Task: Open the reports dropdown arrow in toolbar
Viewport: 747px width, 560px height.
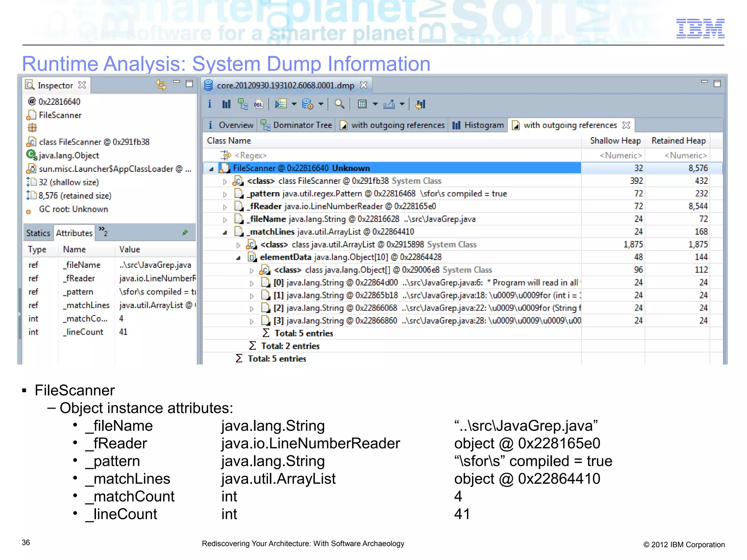Action: point(294,104)
